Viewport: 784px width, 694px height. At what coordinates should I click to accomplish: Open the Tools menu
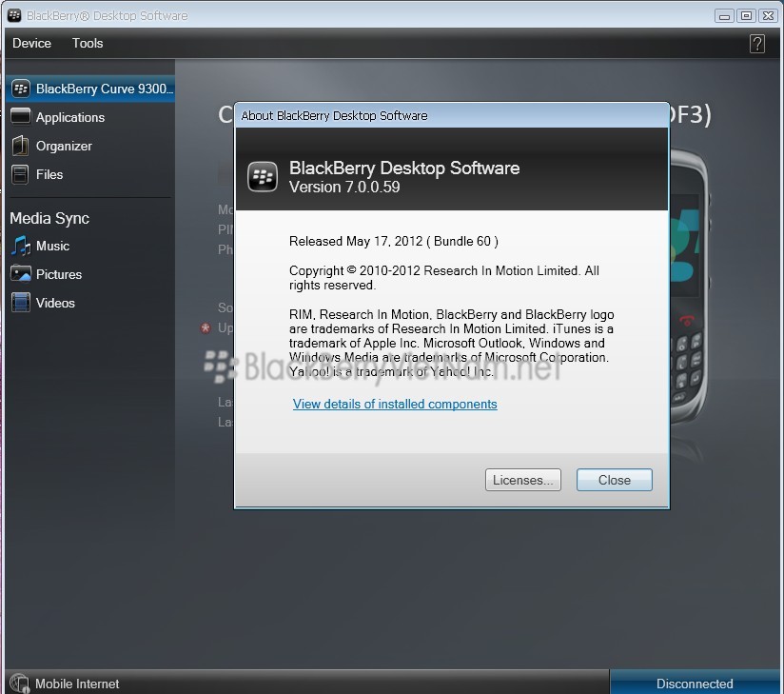(x=88, y=44)
